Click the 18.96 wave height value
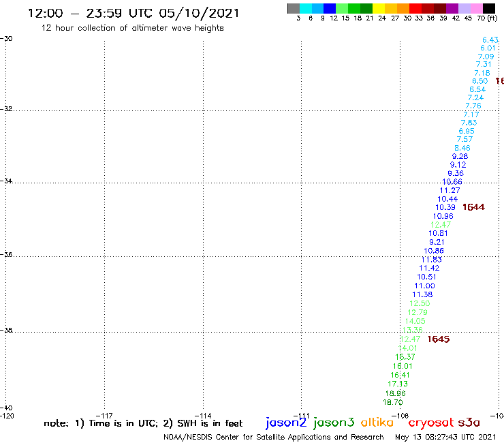504x443 pixels. 395,393
